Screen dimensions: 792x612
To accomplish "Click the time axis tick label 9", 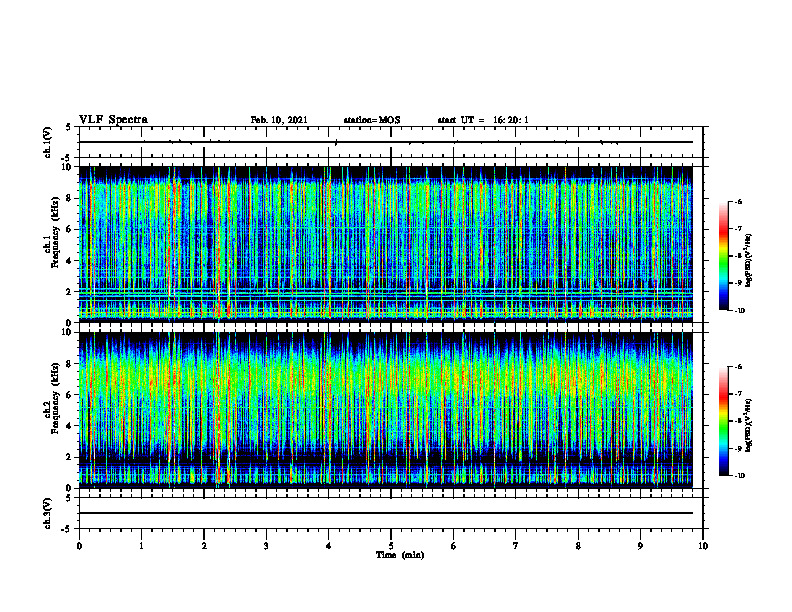I will click(640, 546).
